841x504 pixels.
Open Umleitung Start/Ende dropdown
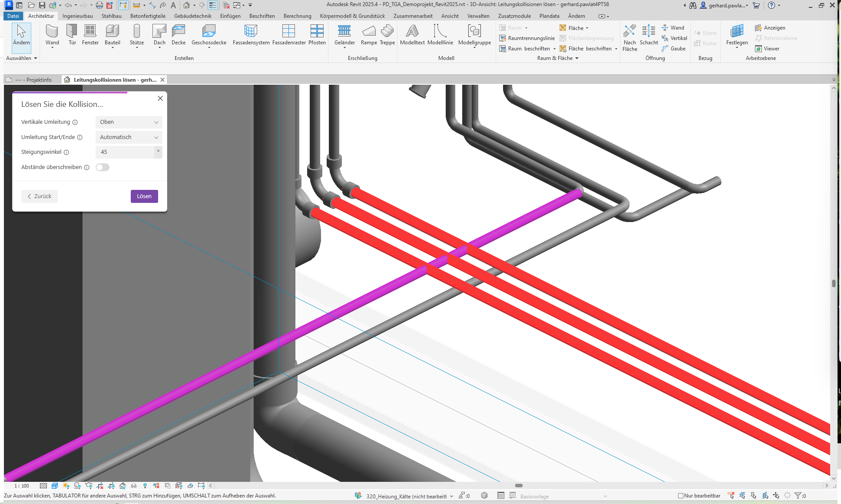(129, 137)
